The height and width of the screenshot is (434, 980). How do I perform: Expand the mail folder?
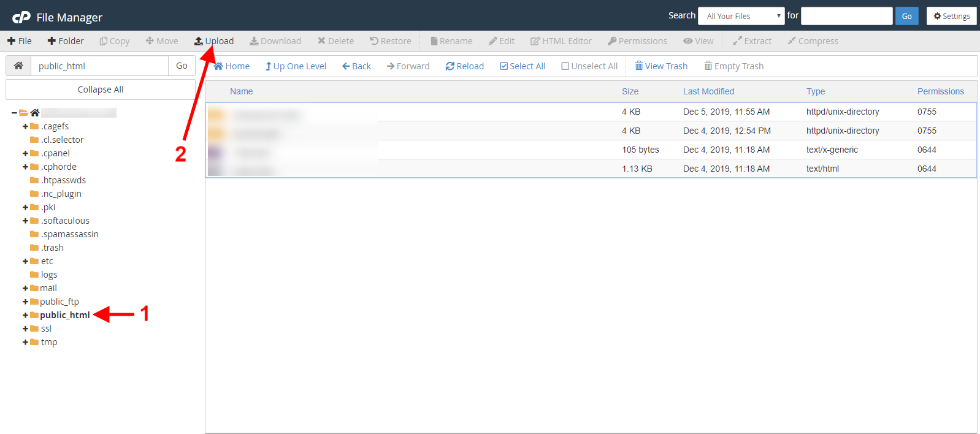pyautogui.click(x=25, y=288)
